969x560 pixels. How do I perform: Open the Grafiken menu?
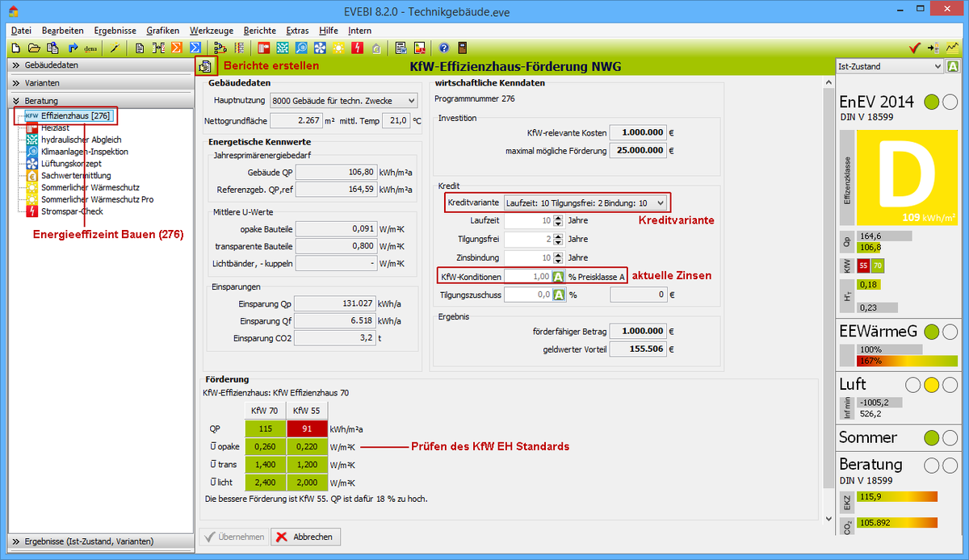click(x=162, y=30)
